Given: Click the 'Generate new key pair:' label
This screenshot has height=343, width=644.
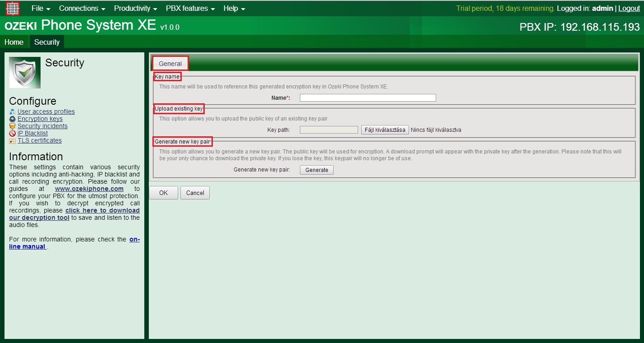Looking at the screenshot, I should [x=262, y=170].
